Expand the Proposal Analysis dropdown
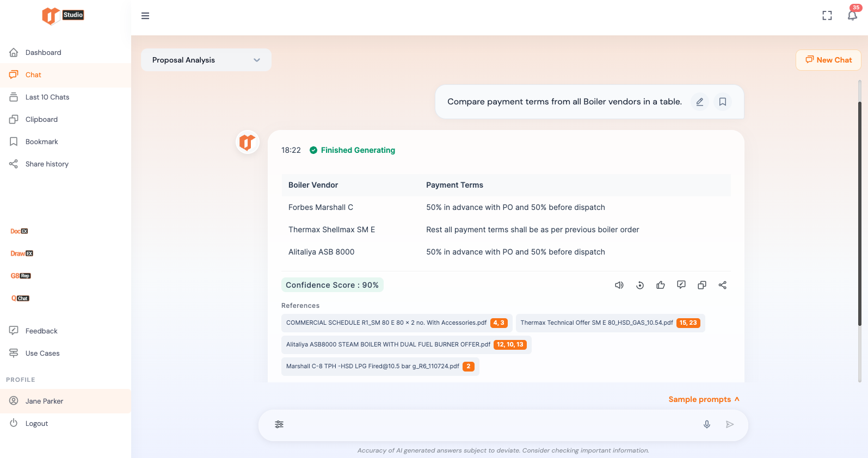 206,60
